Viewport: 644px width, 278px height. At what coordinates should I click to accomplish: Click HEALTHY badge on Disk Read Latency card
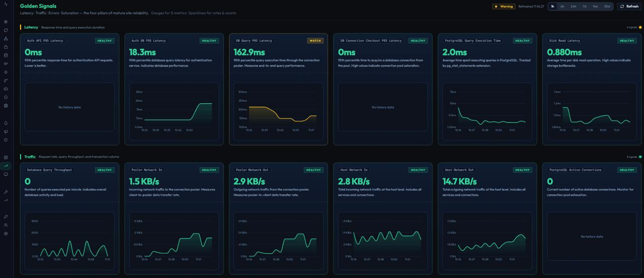click(x=627, y=41)
